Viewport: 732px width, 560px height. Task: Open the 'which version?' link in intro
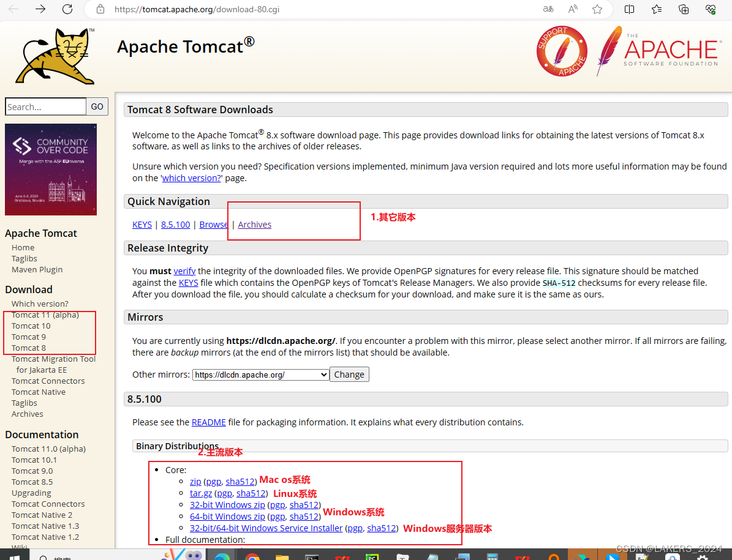[191, 178]
